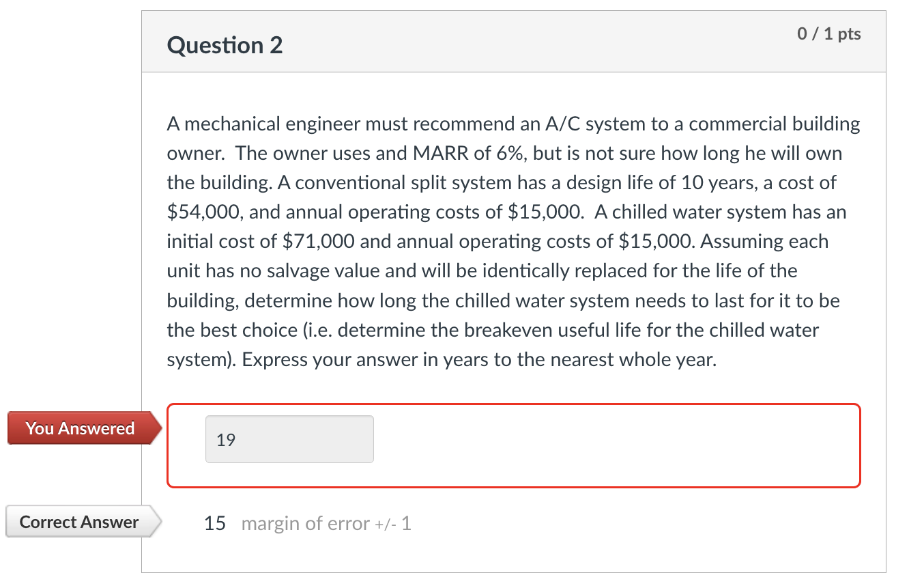Click the arrow tip of the You Answered banner

point(158,428)
